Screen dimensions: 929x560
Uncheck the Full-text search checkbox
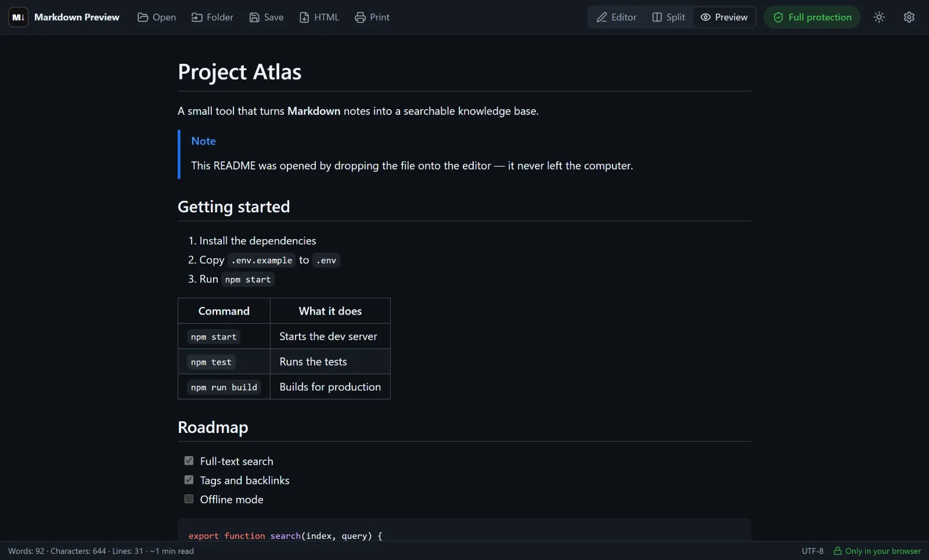point(189,461)
